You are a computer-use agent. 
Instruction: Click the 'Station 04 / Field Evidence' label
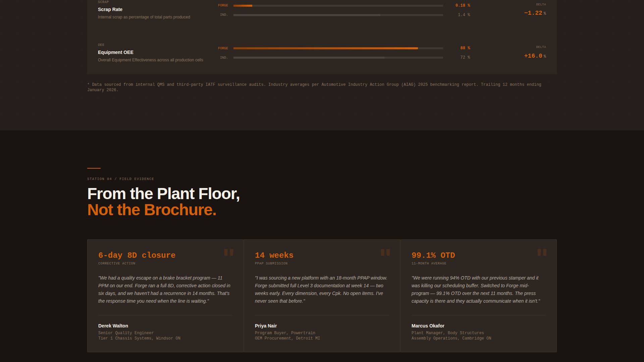[x=120, y=179]
